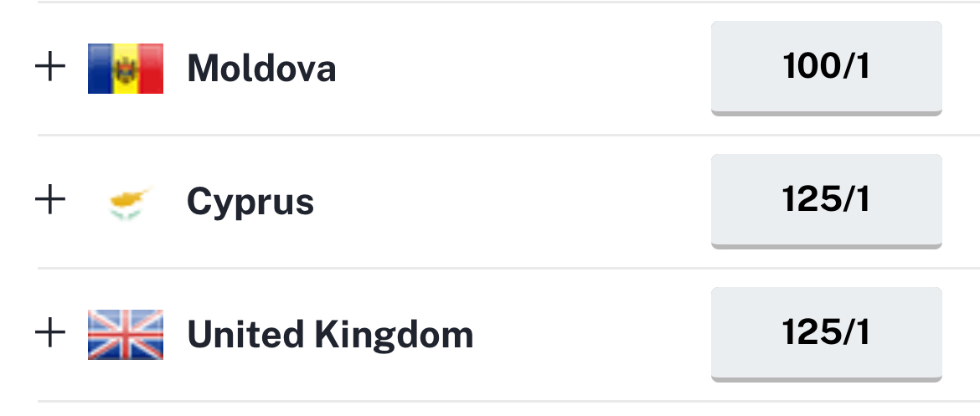Click the plus sign left of Moldova flag
The image size is (980, 416).
coord(50,68)
